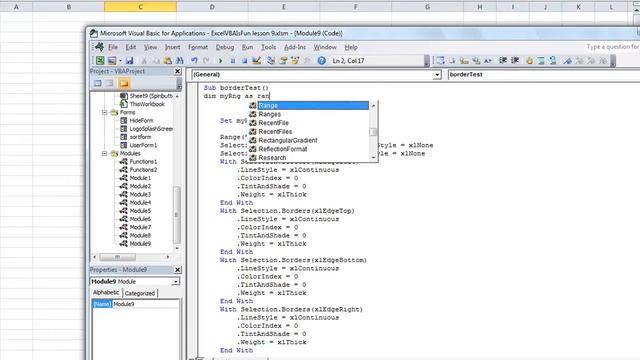Choose Ranges in the autocomplete list
The image size is (640, 360).
pos(309,114)
